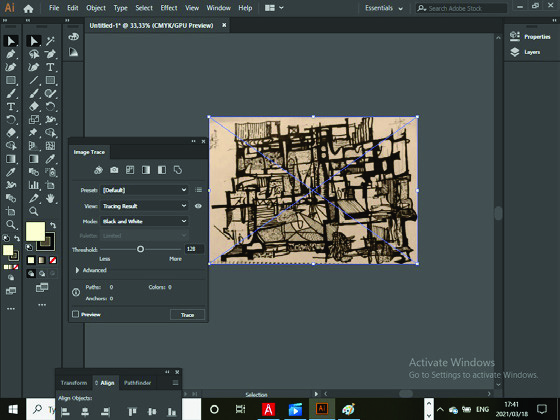Open the Properties panel
Image resolution: width=560 pixels, height=420 pixels.
click(x=530, y=36)
